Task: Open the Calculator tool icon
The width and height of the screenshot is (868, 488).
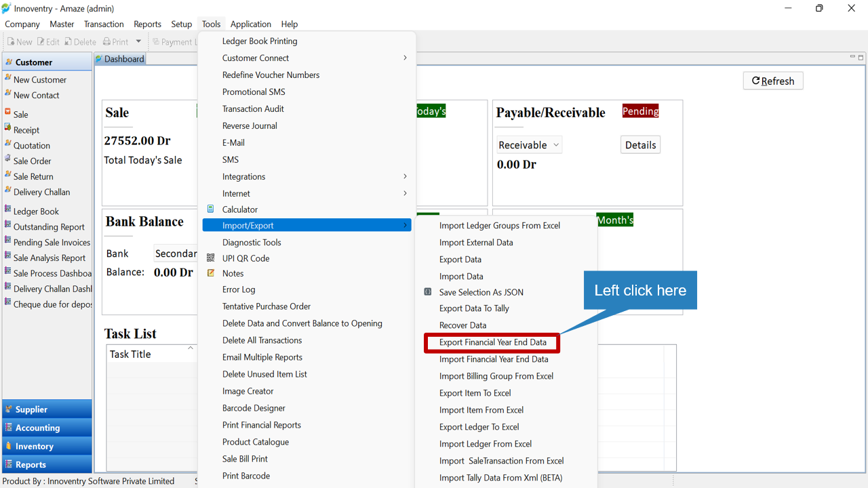Action: click(x=211, y=209)
